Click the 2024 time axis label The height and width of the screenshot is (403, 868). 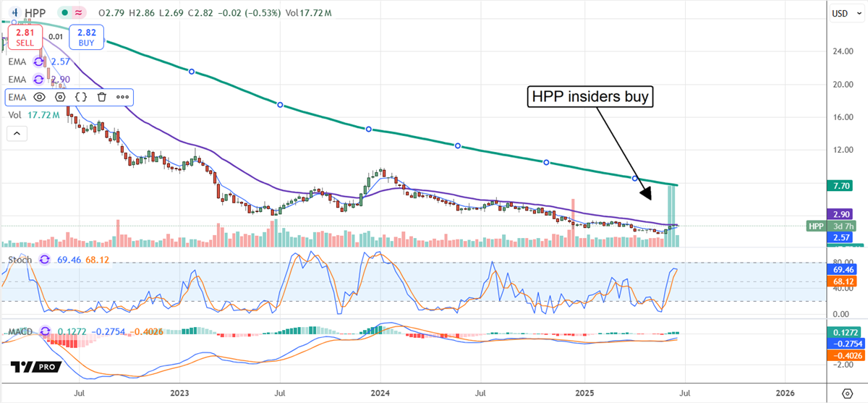coord(380,393)
